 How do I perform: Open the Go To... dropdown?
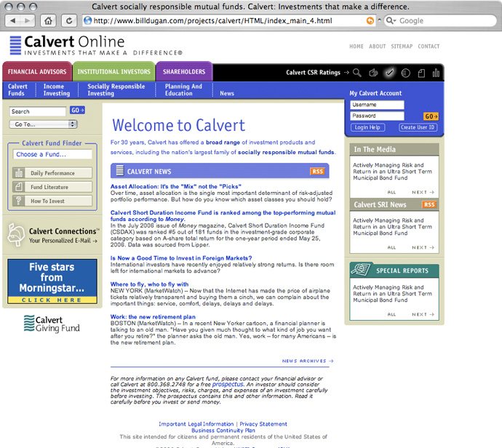(43, 124)
